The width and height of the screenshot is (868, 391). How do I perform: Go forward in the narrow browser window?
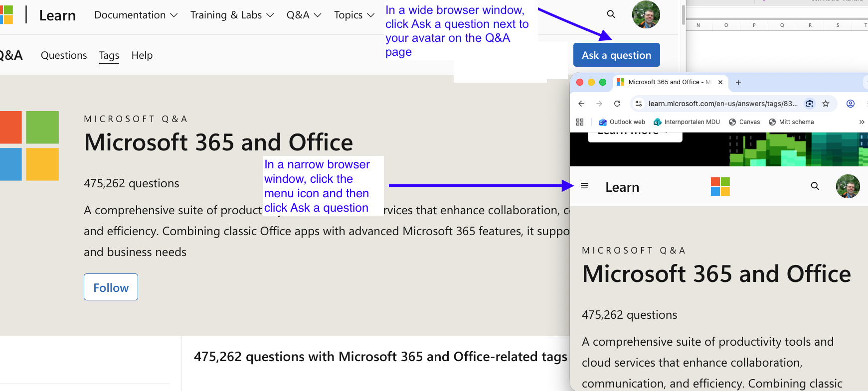coord(599,104)
